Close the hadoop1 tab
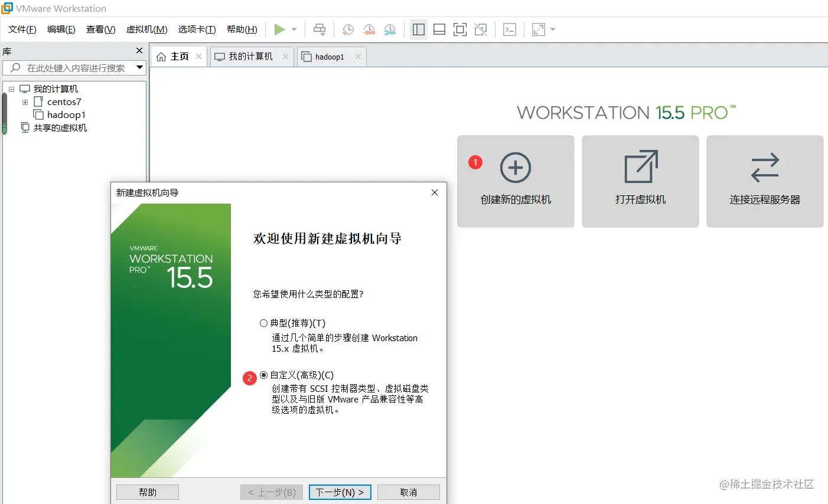 coord(358,57)
